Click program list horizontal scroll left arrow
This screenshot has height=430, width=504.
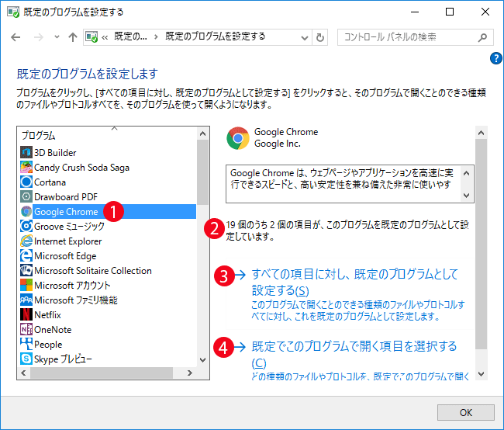[x=23, y=373]
